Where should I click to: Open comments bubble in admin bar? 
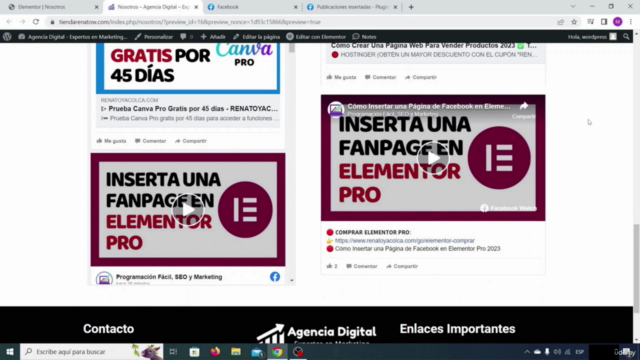point(186,37)
